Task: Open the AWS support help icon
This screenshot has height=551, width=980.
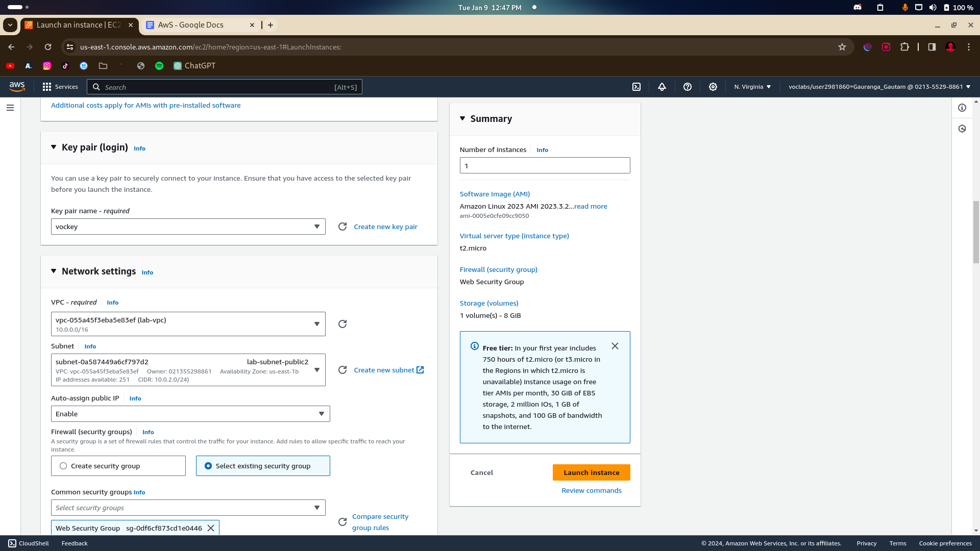Action: pyautogui.click(x=688, y=87)
